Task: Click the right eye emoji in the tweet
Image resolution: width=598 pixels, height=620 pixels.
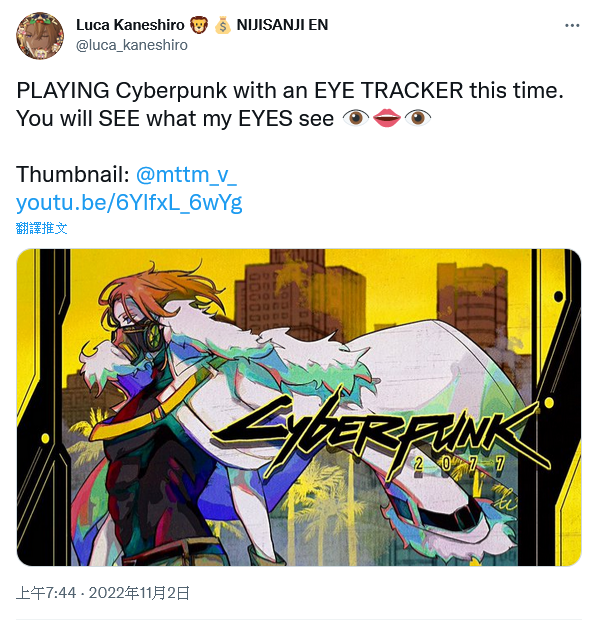Action: [418, 118]
